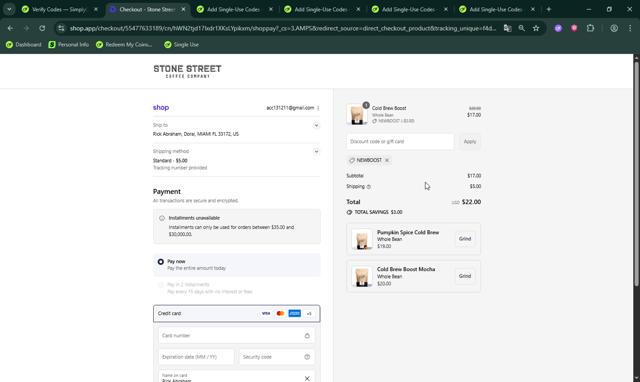Click the Stone Street Coffee Company logo

click(x=187, y=71)
